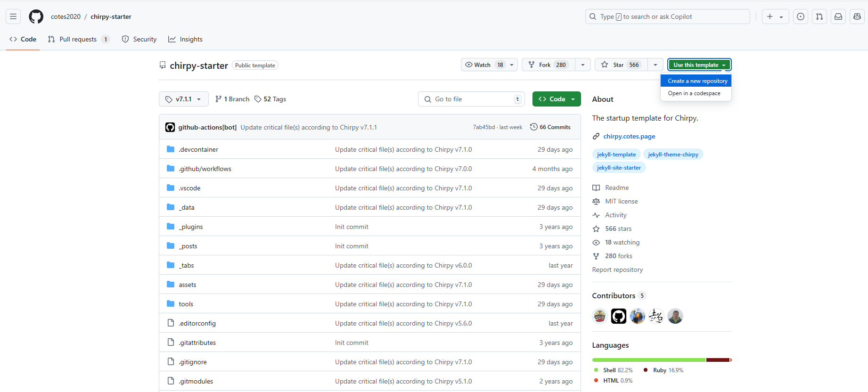Click the jekyll-theme-chirpy topic tag

coord(673,155)
